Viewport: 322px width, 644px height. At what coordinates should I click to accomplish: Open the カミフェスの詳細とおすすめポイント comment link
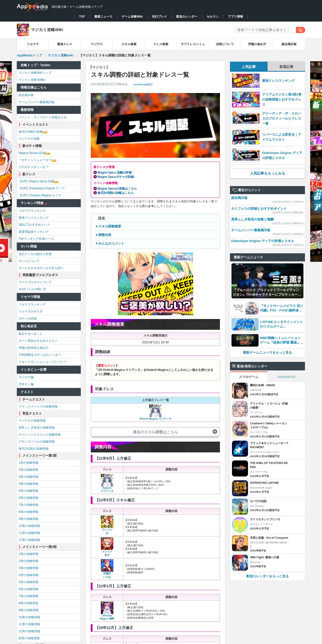pos(259,208)
